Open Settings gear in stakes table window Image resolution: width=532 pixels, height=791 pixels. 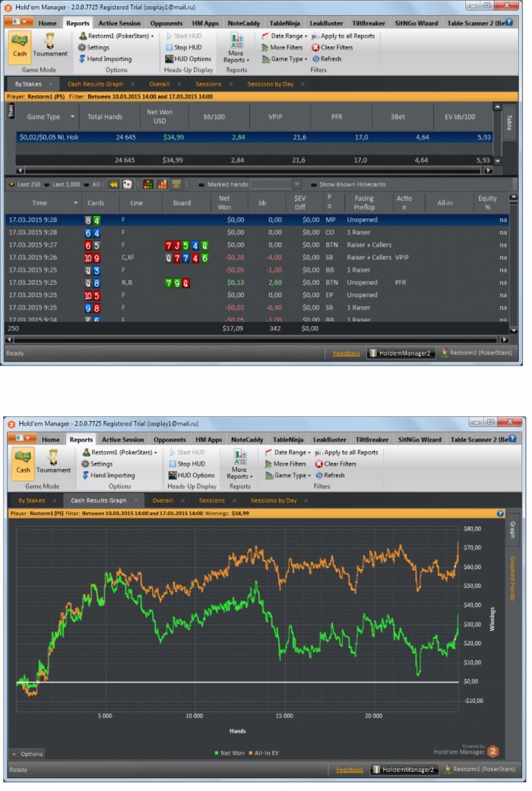pos(93,47)
